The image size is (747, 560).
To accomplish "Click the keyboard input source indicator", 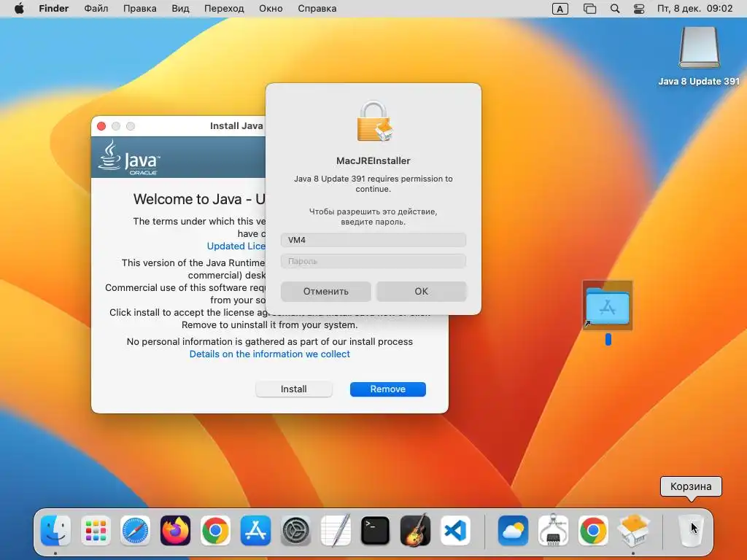I will (560, 9).
